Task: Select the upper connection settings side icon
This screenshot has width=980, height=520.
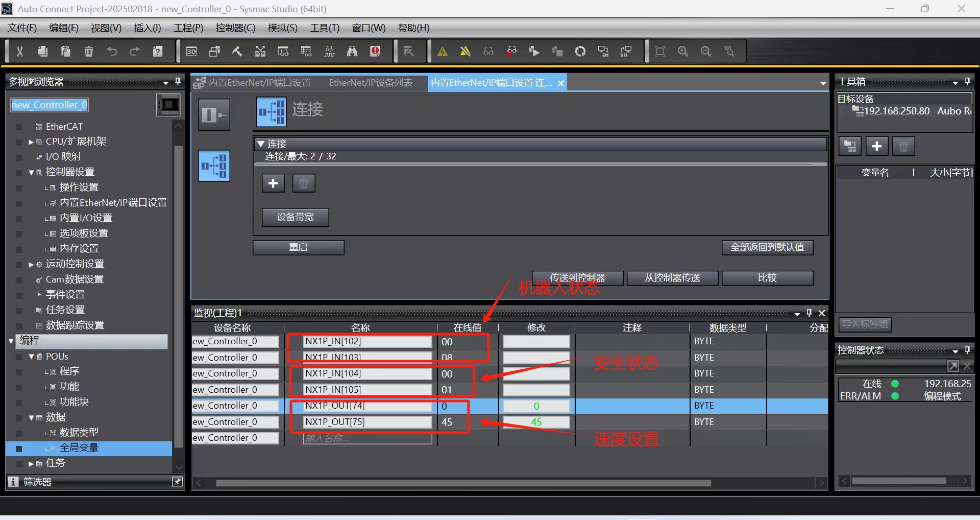Action: coord(214,114)
